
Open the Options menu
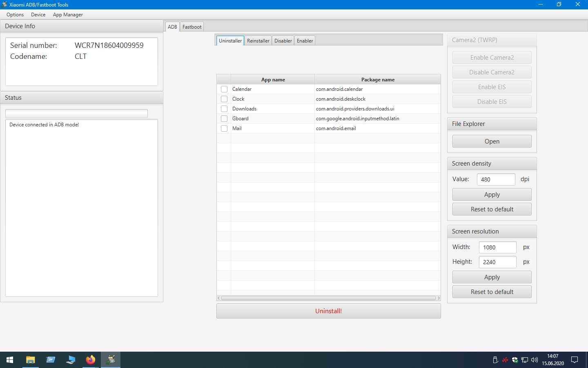pyautogui.click(x=15, y=15)
